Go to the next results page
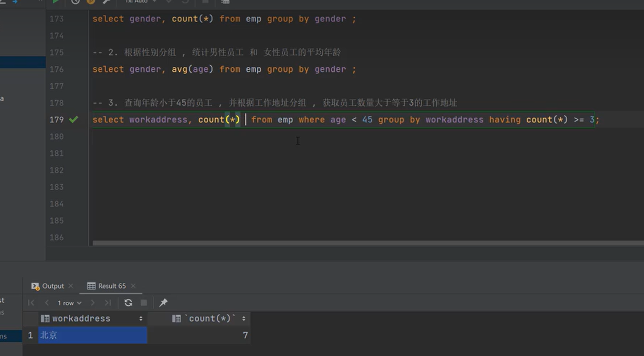The height and width of the screenshot is (356, 644). [93, 303]
